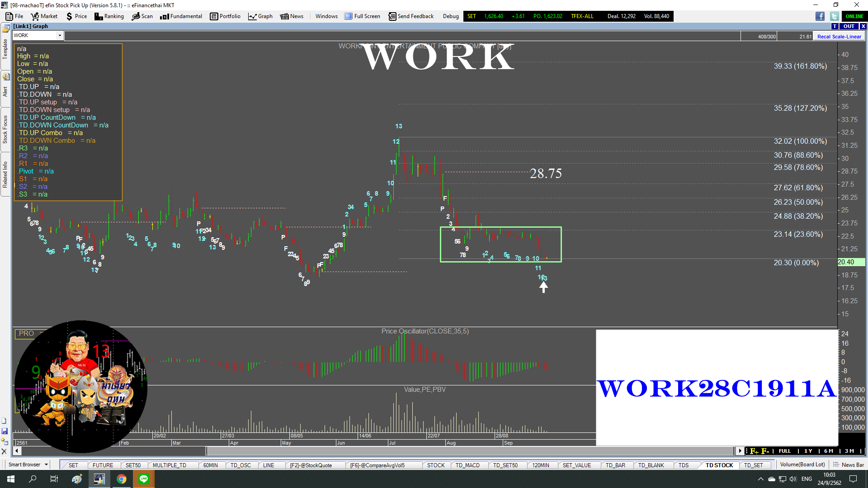Viewport: 868px width, 488px height.
Task: Open the Ranking menu
Action: pos(109,16)
